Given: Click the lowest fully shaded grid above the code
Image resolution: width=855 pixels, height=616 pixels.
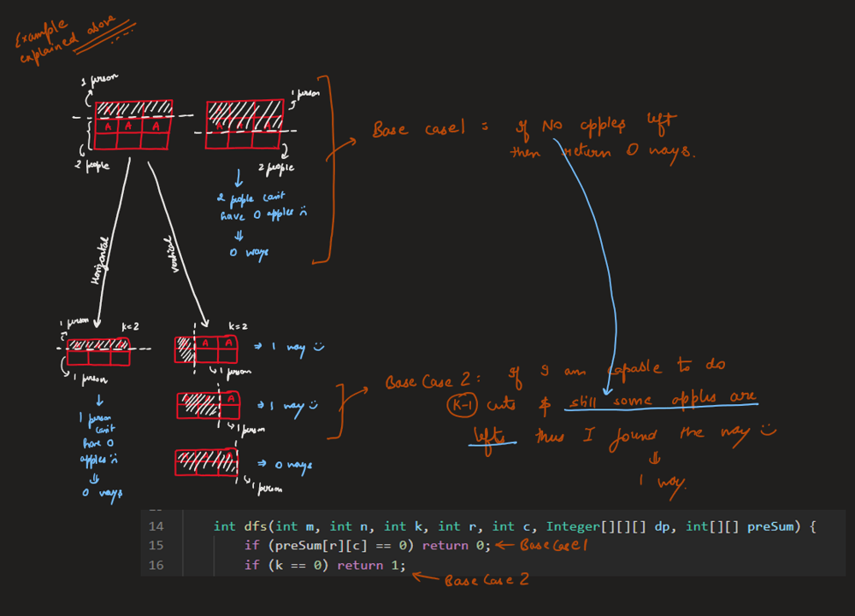Looking at the screenshot, I should tap(205, 462).
